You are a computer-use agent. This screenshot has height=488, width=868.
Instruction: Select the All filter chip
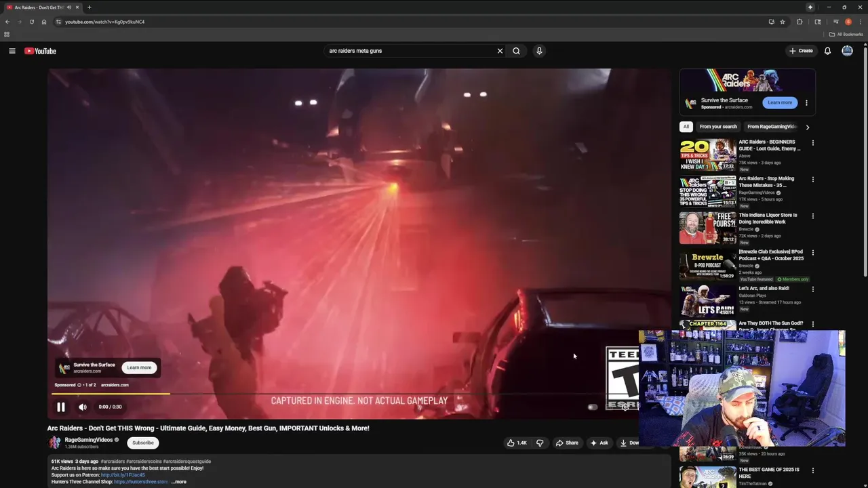(686, 127)
